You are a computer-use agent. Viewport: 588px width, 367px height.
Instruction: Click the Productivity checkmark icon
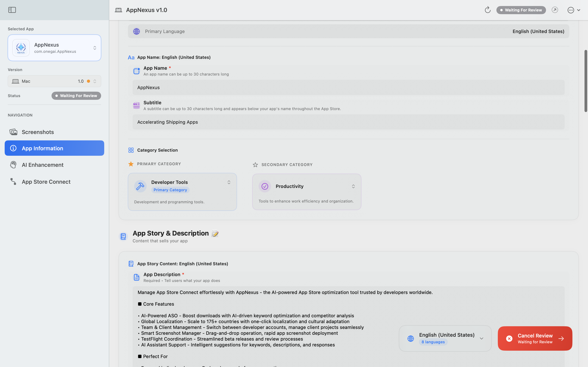(265, 186)
